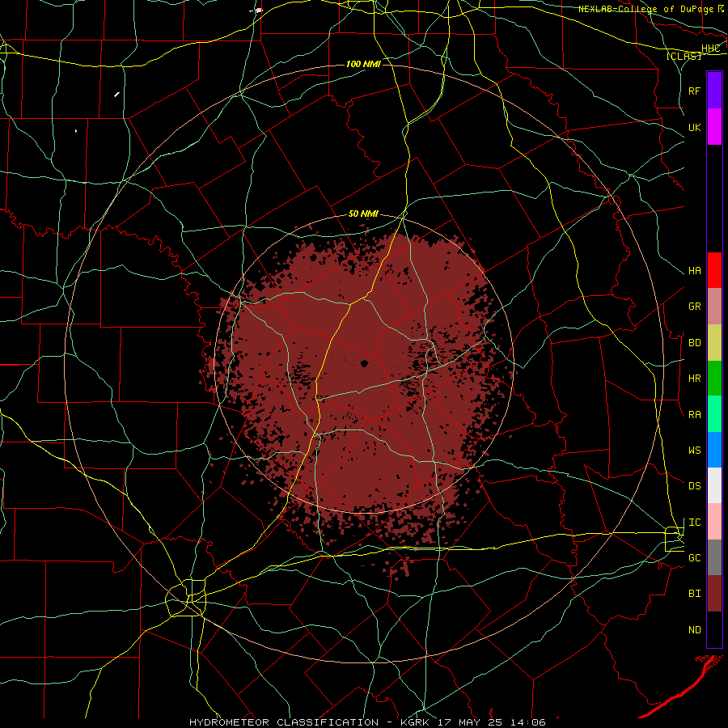Click the HR legend label
The height and width of the screenshot is (728, 728).
(694, 379)
